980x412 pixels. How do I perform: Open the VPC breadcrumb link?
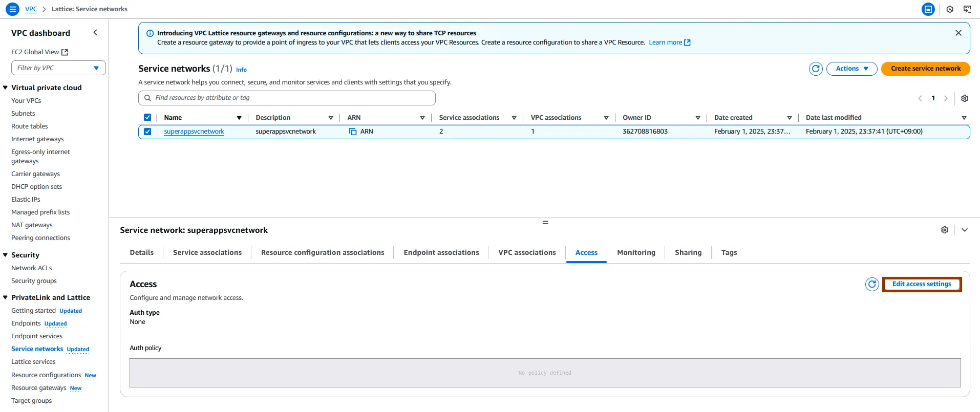pos(31,9)
